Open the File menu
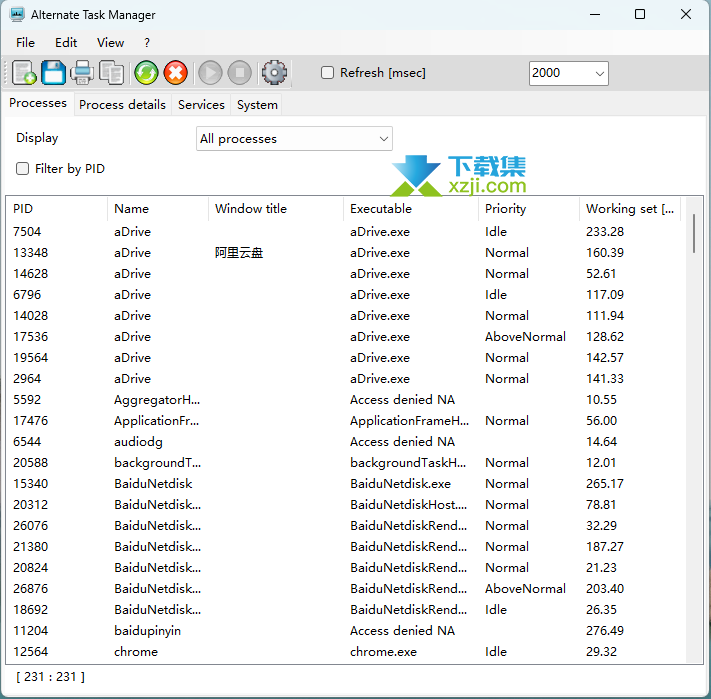The height and width of the screenshot is (699, 711). 25,43
